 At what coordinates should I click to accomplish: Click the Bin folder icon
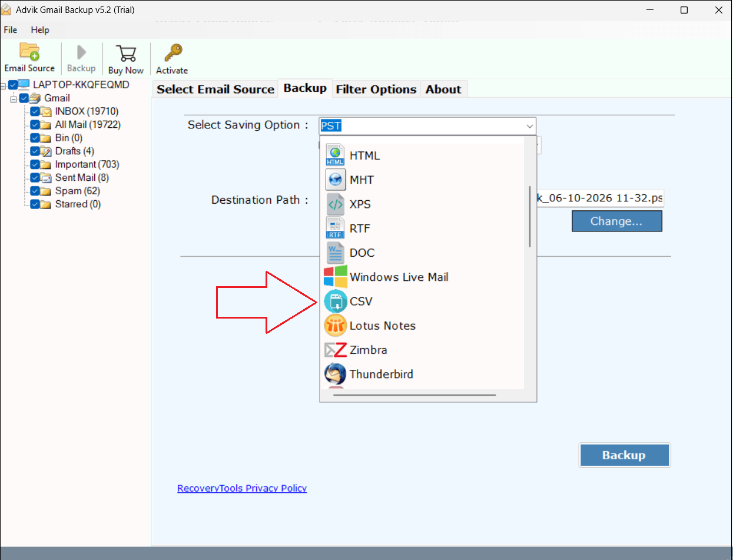[46, 138]
